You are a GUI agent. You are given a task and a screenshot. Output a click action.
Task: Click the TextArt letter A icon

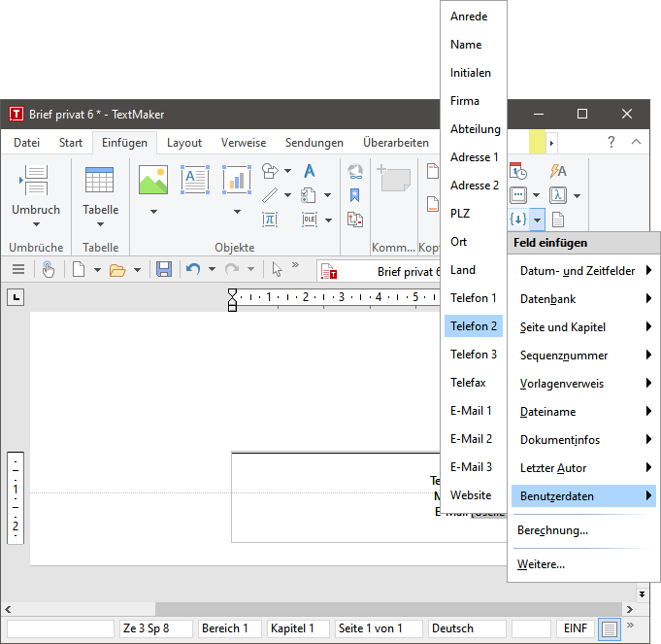(310, 171)
